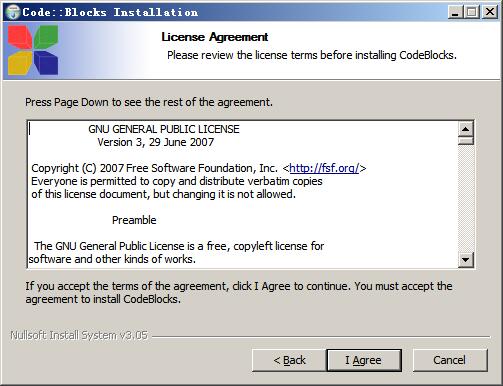Click the disabled maximize button
This screenshot has width=503, height=386.
[472, 12]
